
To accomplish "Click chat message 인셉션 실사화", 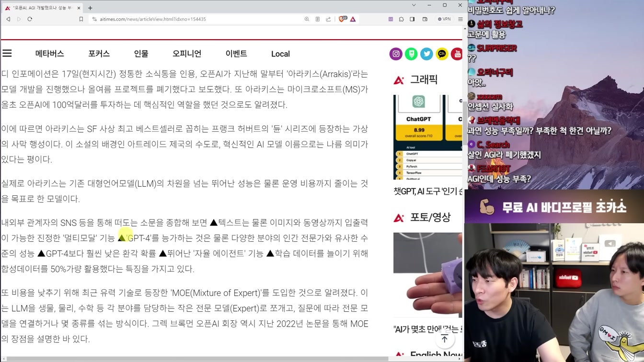I will tap(490, 107).
